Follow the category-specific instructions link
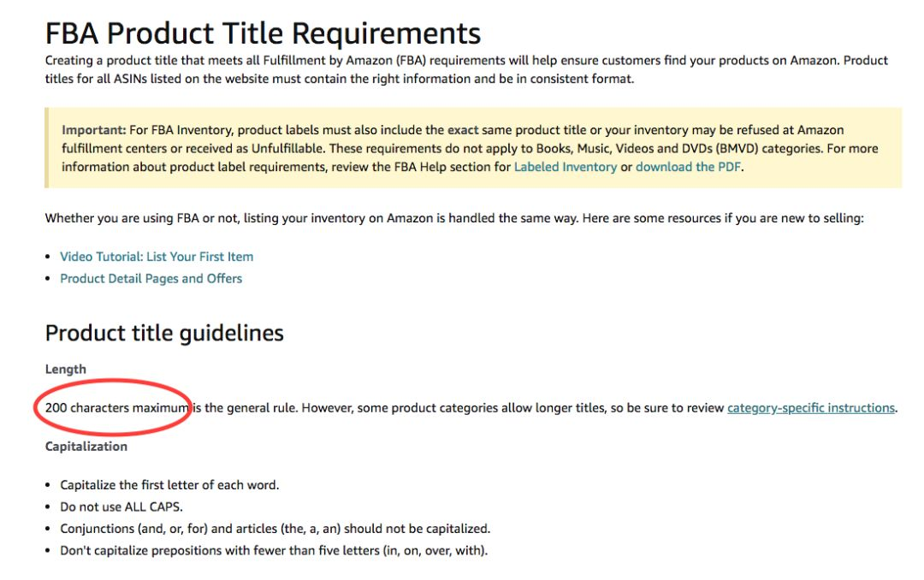 [x=811, y=408]
